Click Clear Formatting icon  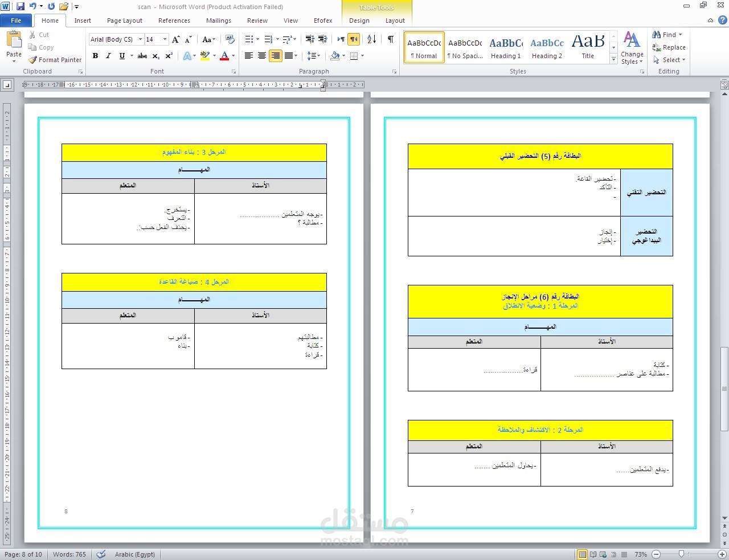230,39
